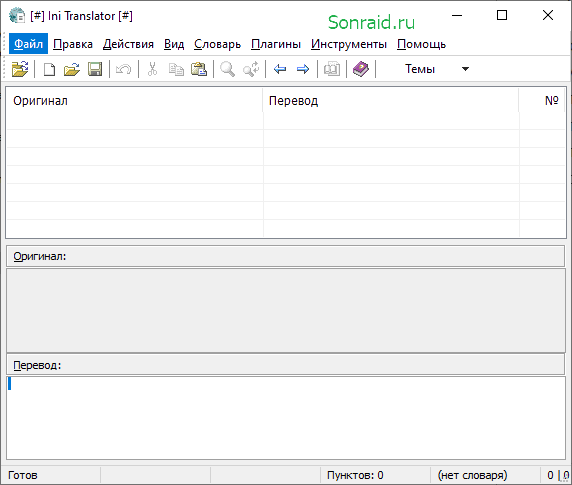Expand the Темы dropdown arrow
The height and width of the screenshot is (485, 572).
[x=465, y=69]
